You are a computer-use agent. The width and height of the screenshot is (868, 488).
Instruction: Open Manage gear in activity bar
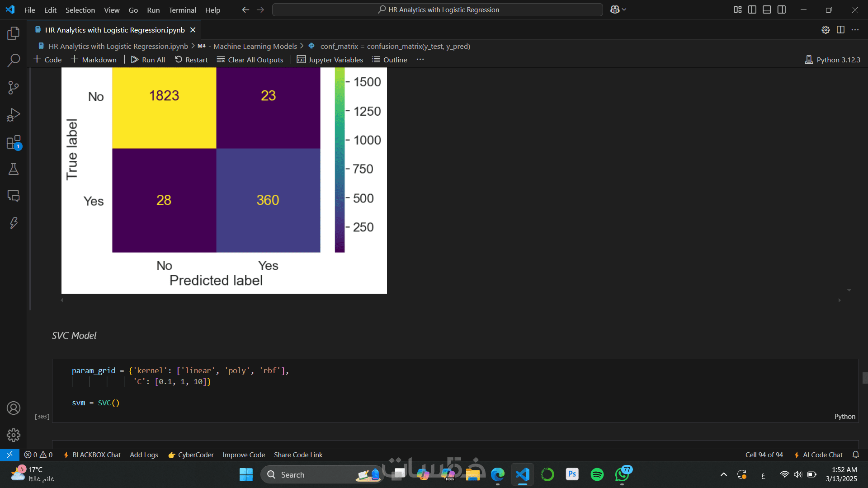(14, 435)
